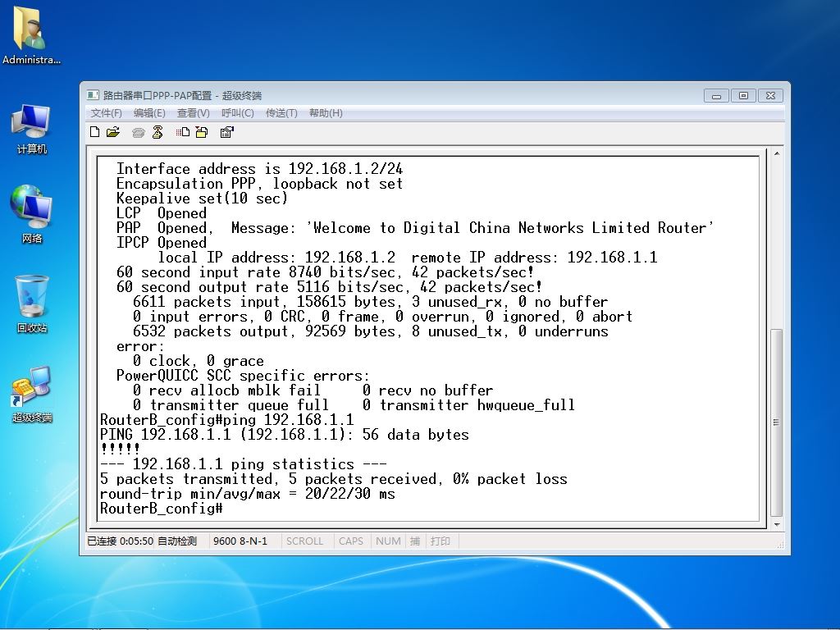
Task: Select the 网络 desktop icon
Action: pos(31,214)
